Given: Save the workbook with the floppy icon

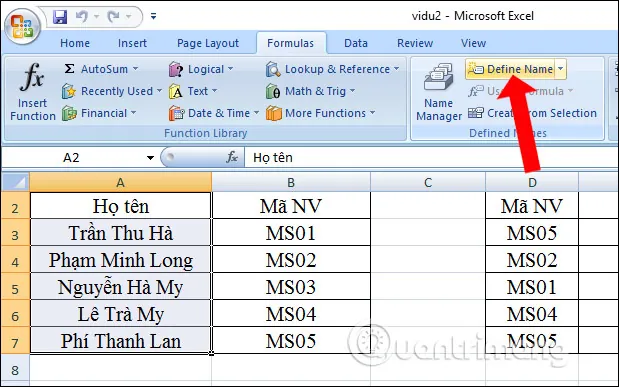Looking at the screenshot, I should [x=60, y=17].
